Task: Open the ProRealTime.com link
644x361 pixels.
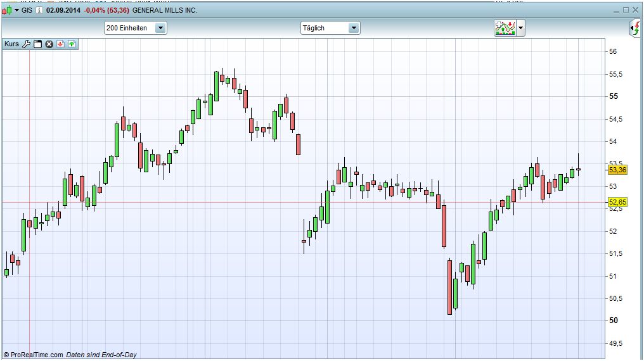Action: coord(37,355)
